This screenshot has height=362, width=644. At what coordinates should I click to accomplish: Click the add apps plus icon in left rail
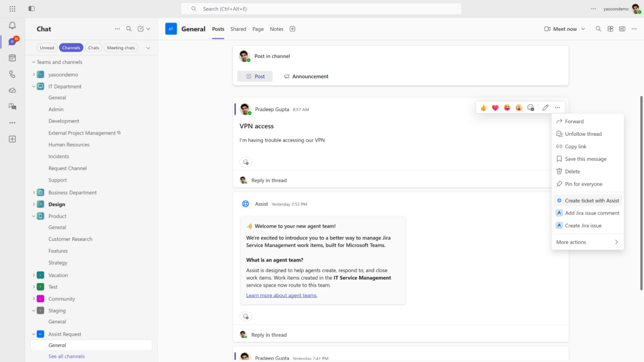tap(13, 139)
